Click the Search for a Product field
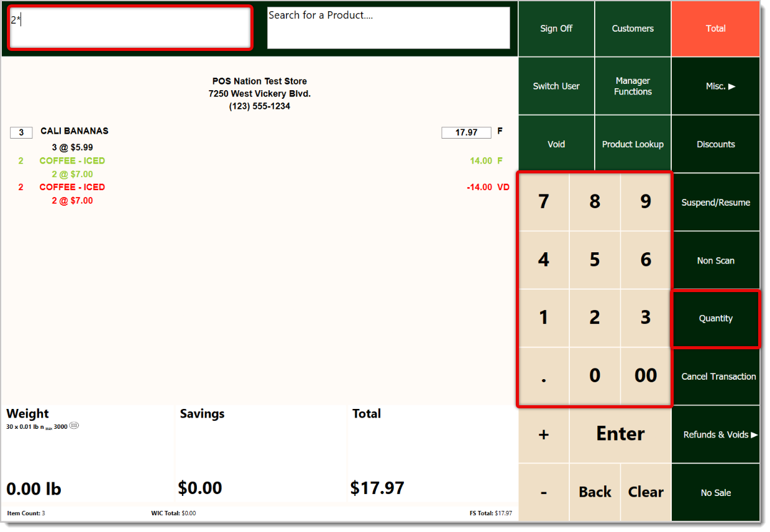770x532 pixels. (388, 28)
